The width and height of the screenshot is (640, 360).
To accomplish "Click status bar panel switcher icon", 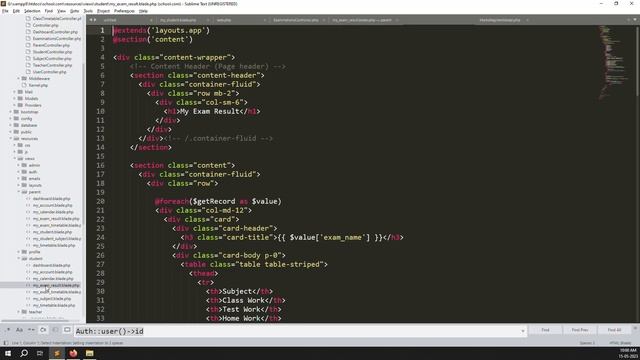I will pos(6,343).
